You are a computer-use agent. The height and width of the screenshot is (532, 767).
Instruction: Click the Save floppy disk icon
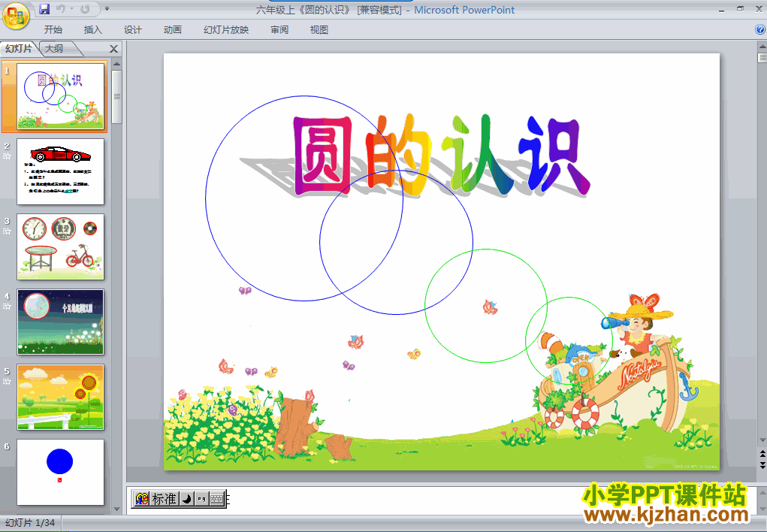(44, 9)
